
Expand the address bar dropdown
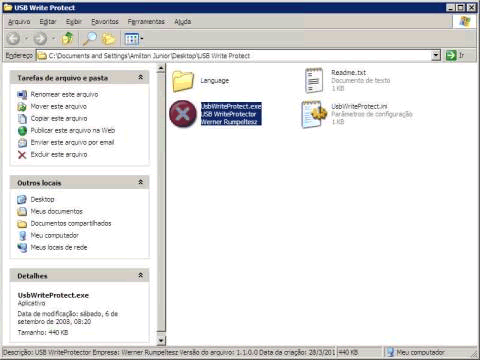click(436, 55)
